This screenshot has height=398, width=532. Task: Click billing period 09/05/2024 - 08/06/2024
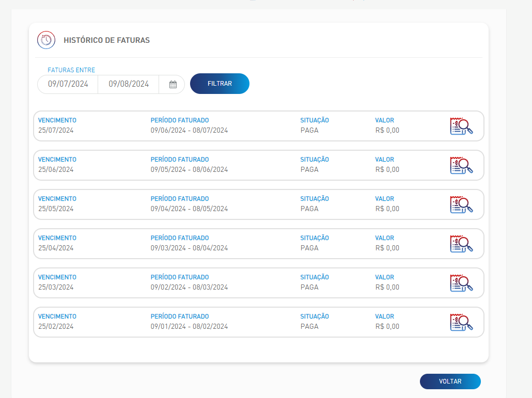pyautogui.click(x=190, y=170)
